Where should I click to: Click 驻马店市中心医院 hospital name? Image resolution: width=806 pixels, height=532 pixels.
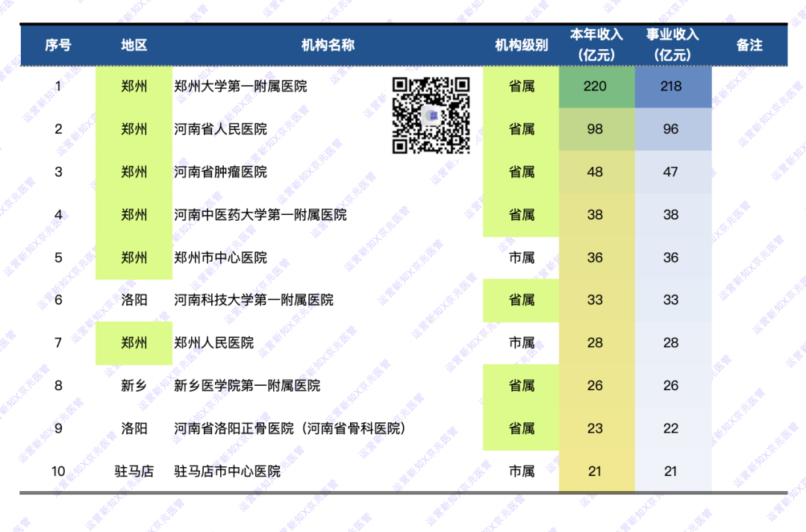[x=227, y=472]
